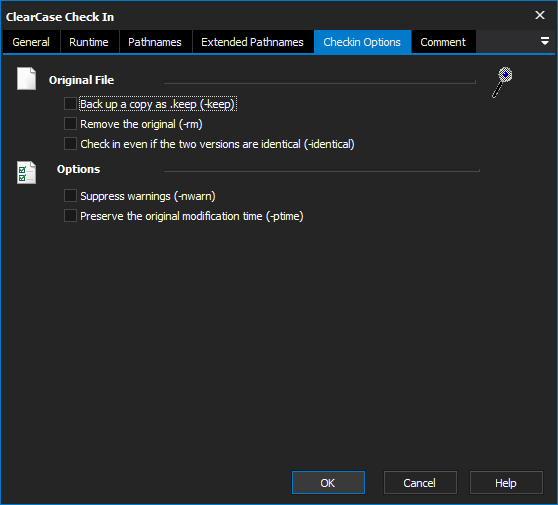Open the Comment tab

[443, 42]
